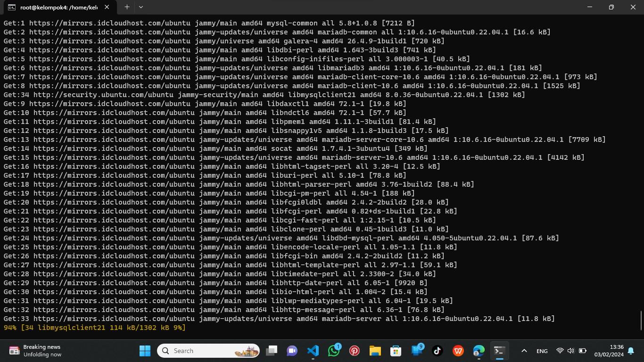Click the Get:29 libhttp-date-perl line
This screenshot has width=644, height=362.
(x=215, y=283)
